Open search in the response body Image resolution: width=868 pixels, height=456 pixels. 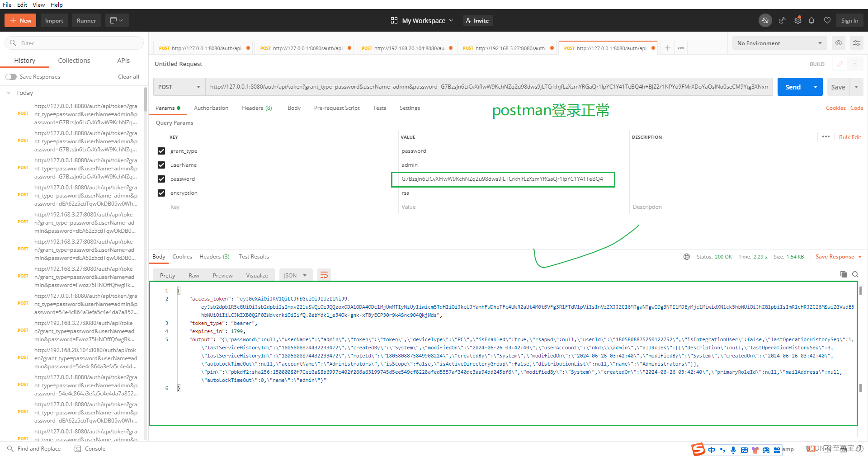pos(855,274)
